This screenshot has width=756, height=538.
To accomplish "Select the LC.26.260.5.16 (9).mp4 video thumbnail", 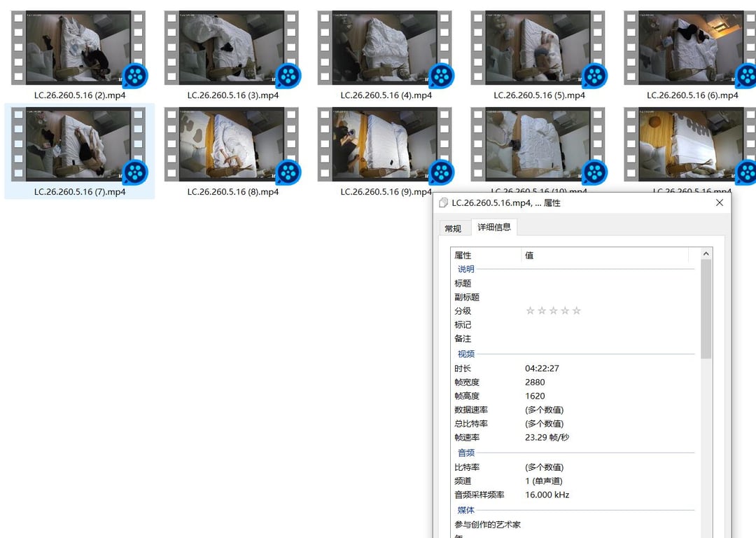I will (x=385, y=144).
